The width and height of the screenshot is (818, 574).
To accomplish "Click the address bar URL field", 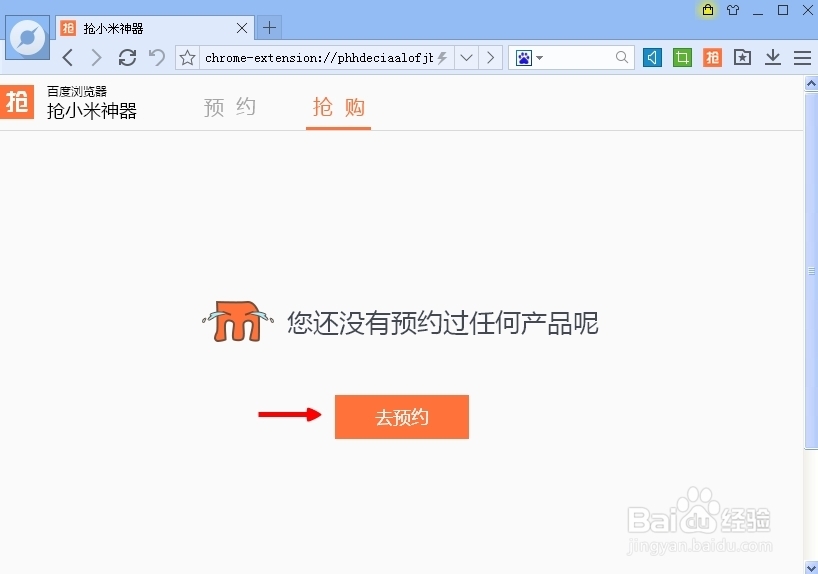I will (318, 57).
